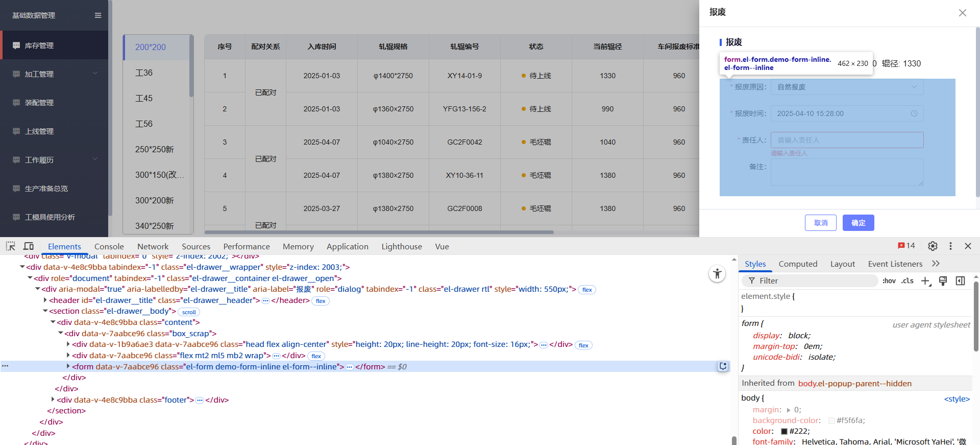This screenshot has width=980, height=445.
Task: Open the 报废原因 dropdown
Action: (x=847, y=87)
